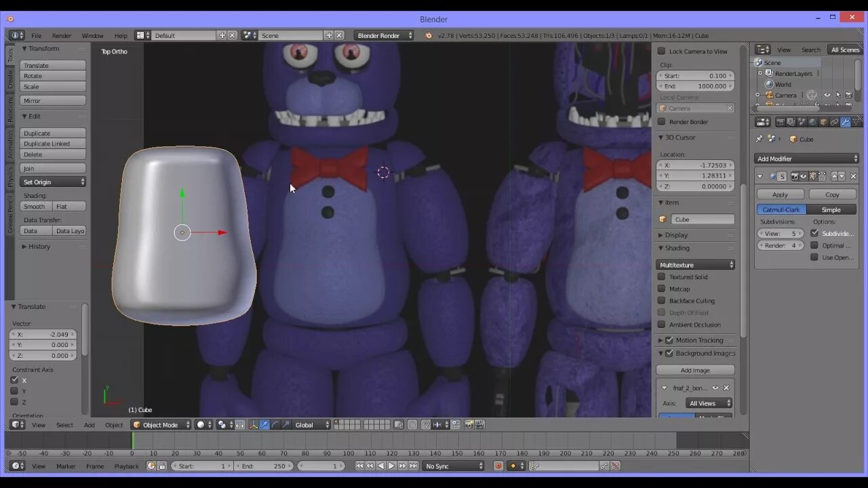Open the timeline Marker menu
The width and height of the screenshot is (868, 488).
point(66,466)
